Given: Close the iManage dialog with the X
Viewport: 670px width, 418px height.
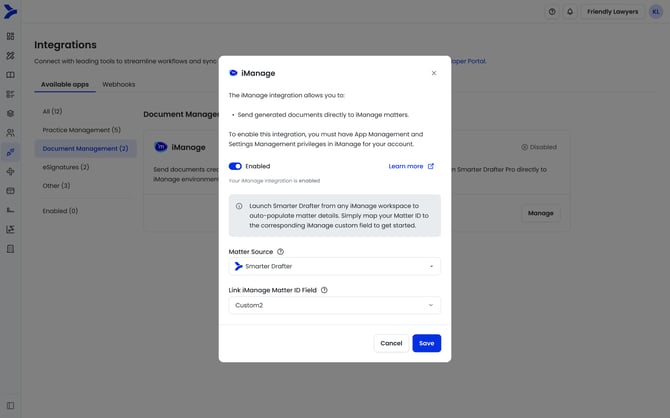Looking at the screenshot, I should 433,73.
